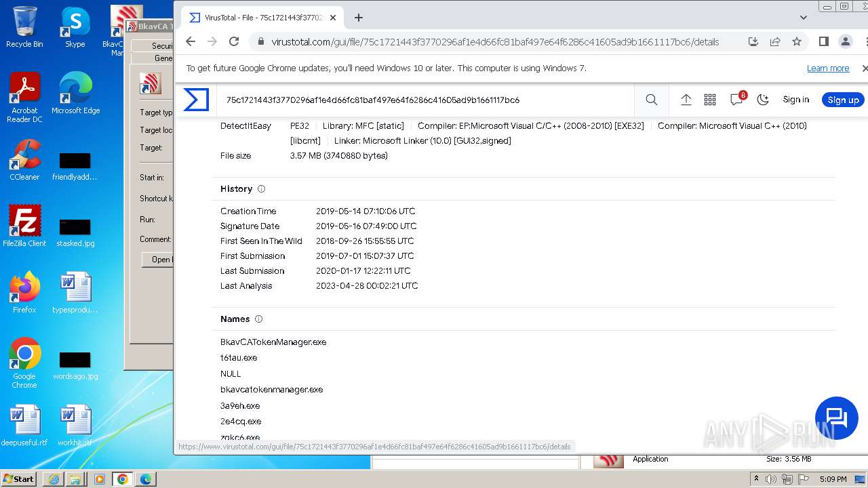
Task: Expand Chrome tab search chevron
Action: (x=804, y=18)
